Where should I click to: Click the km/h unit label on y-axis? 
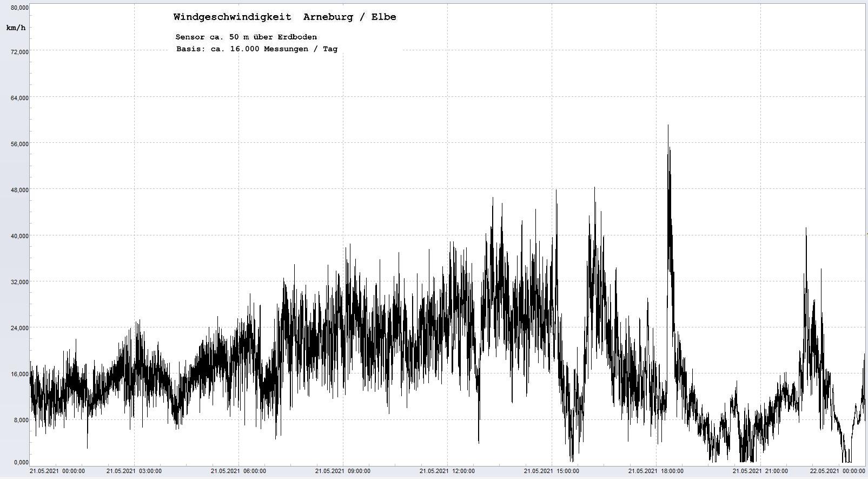coord(16,28)
